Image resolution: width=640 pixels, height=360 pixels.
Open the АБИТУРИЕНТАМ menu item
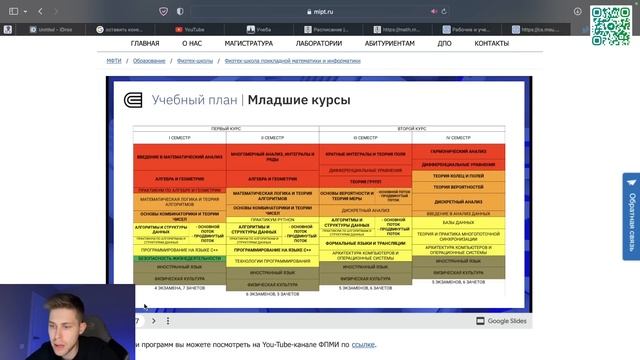tap(390, 43)
